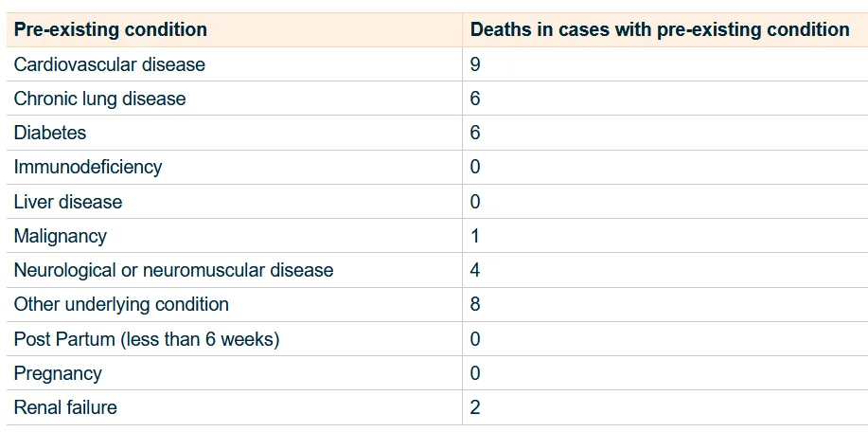The height and width of the screenshot is (432, 868).
Task: Click the Other underlying condition cell
Action: [x=121, y=305]
